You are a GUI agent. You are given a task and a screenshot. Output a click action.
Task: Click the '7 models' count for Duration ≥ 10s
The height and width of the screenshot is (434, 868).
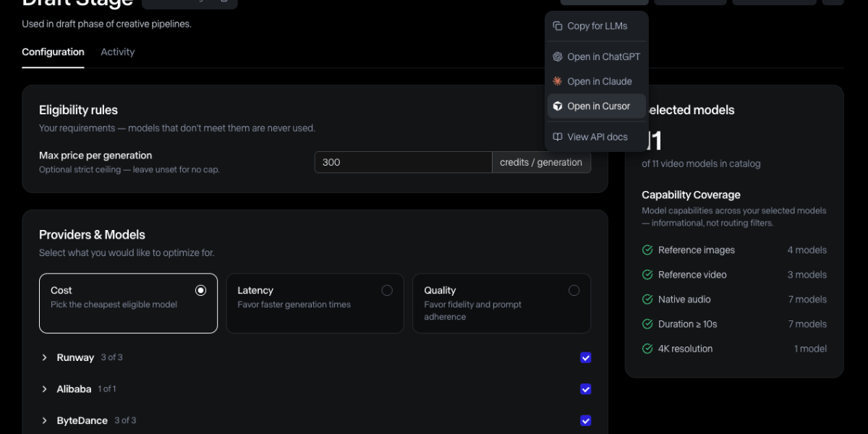click(x=807, y=324)
